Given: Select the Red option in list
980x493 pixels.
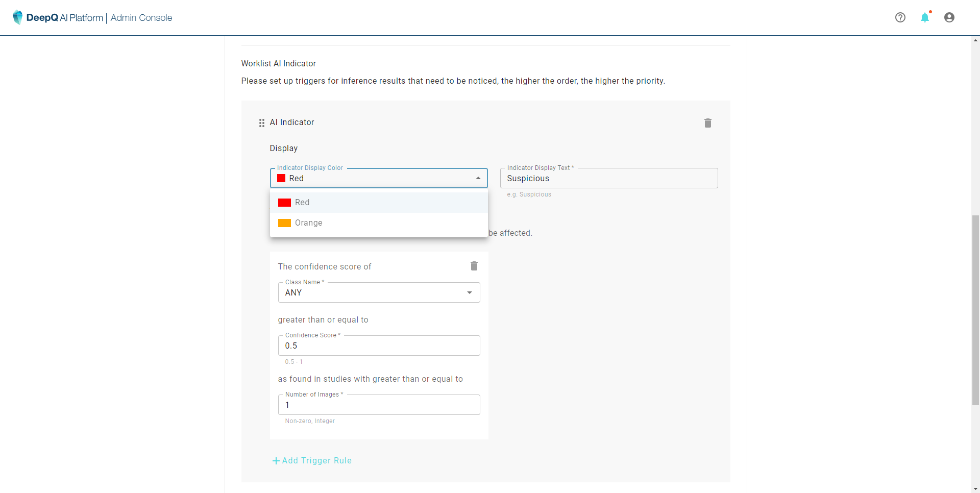Looking at the screenshot, I should tap(302, 203).
